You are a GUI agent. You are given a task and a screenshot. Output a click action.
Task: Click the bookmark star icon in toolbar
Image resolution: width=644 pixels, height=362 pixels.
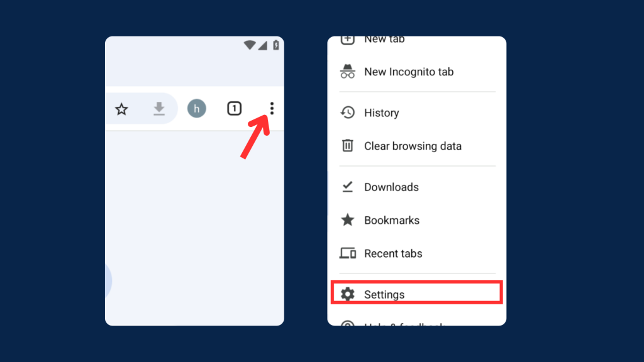[x=121, y=109]
